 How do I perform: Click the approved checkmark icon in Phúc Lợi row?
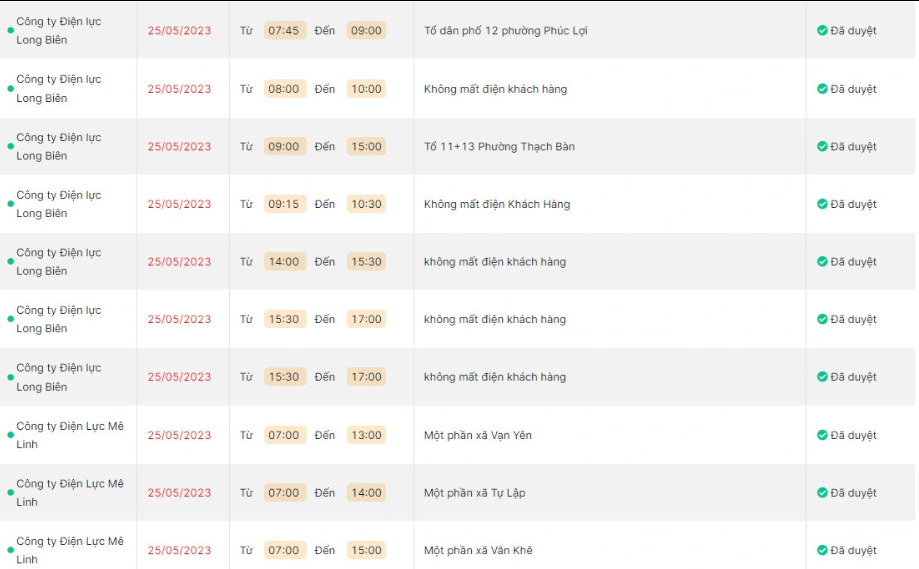(x=822, y=31)
